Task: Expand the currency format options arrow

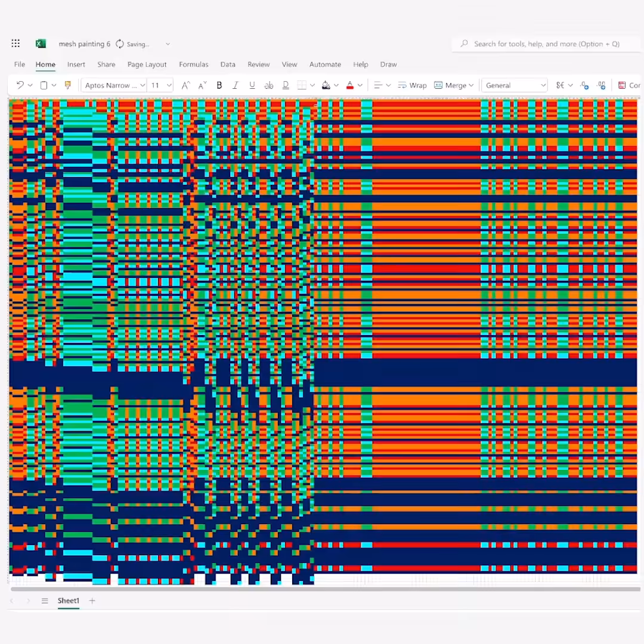Action: [x=571, y=85]
